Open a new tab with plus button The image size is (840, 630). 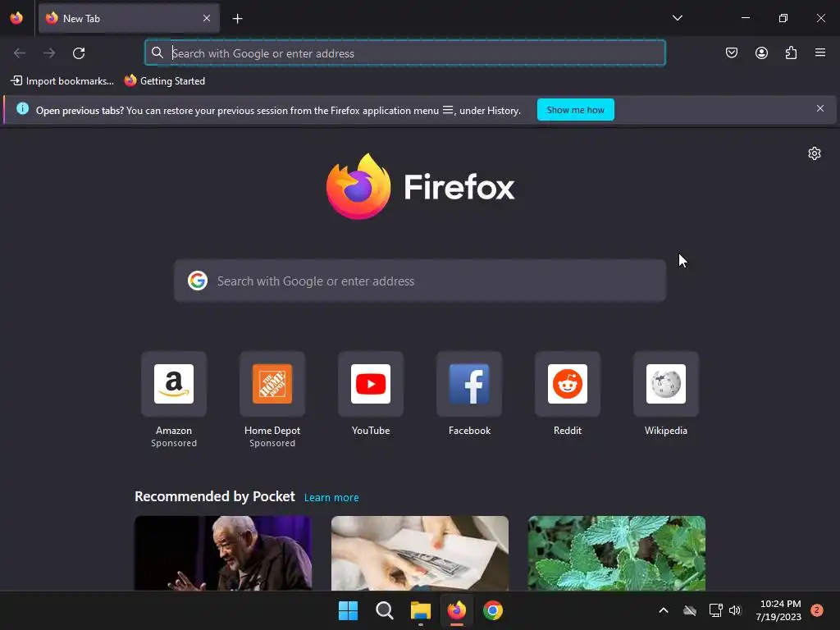click(237, 19)
